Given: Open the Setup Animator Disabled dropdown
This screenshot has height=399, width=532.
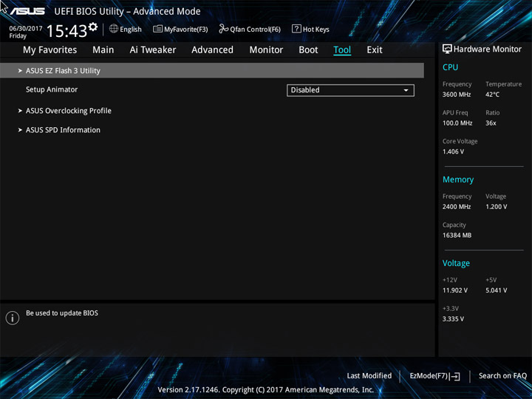Looking at the screenshot, I should click(x=350, y=90).
